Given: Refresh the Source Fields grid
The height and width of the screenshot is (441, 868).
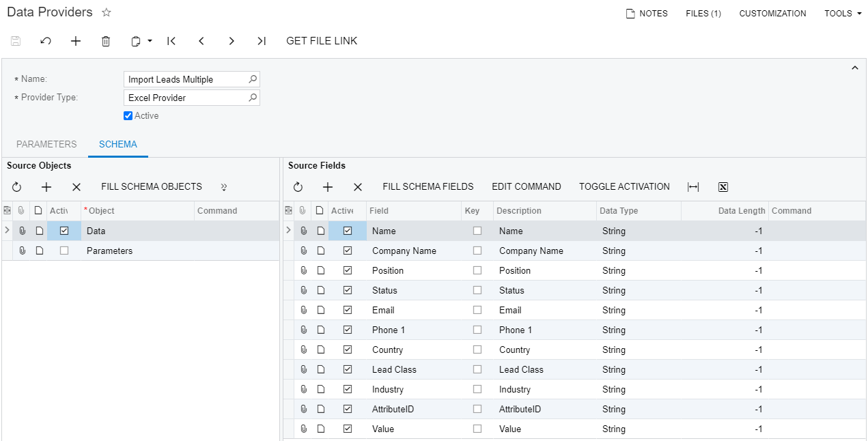Looking at the screenshot, I should click(x=298, y=187).
